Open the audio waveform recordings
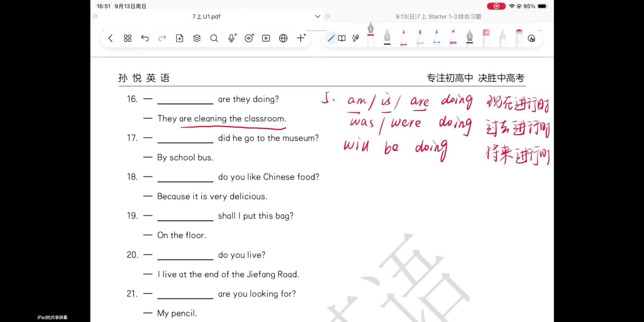The width and height of the screenshot is (644, 322). 249,38
